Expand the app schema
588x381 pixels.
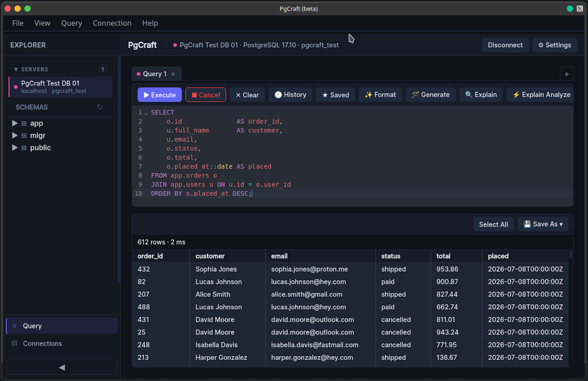(15, 123)
